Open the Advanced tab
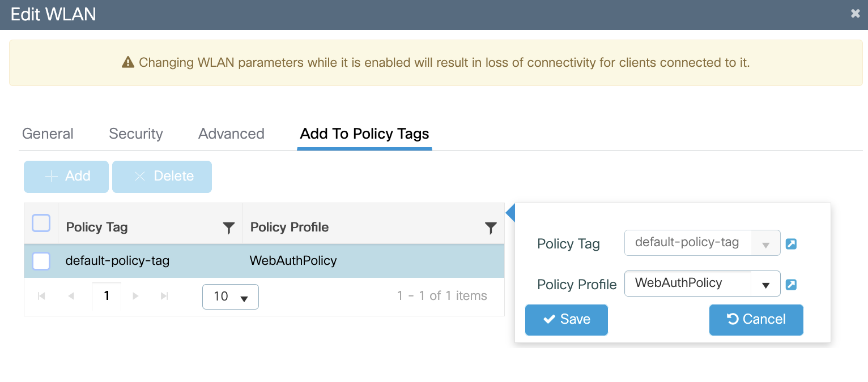868x382 pixels. coord(231,134)
